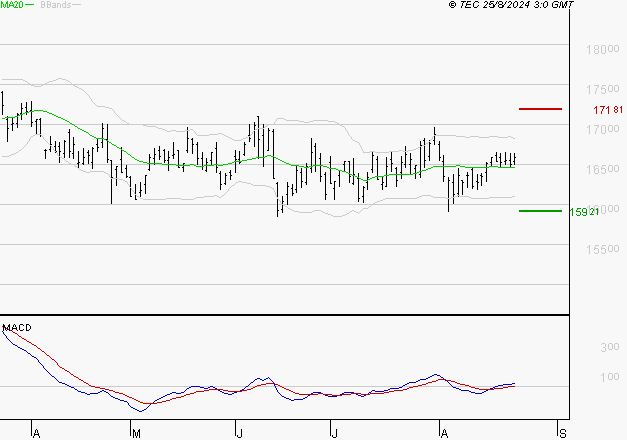
Task: Click the 170.00 price axis label
Action: click(603, 129)
